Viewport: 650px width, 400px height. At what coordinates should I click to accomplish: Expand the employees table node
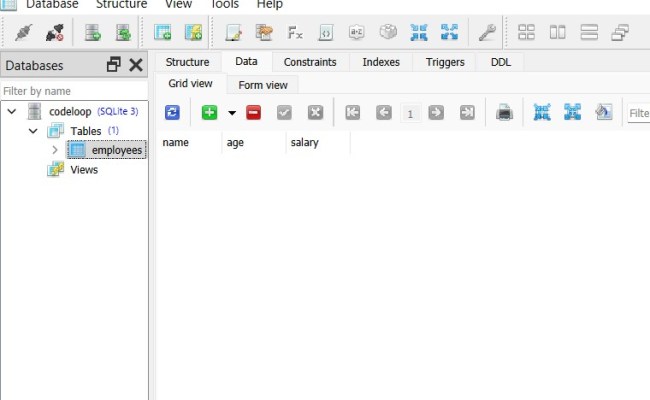tap(55, 150)
